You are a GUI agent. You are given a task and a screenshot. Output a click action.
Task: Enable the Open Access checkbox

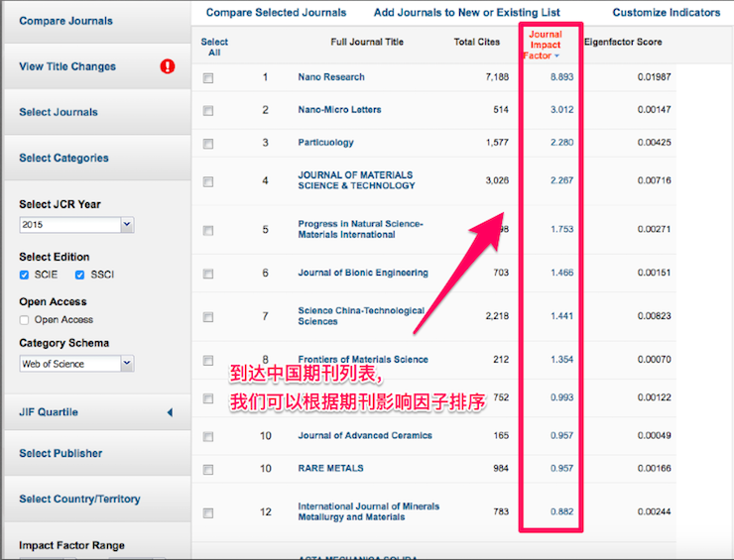[25, 320]
